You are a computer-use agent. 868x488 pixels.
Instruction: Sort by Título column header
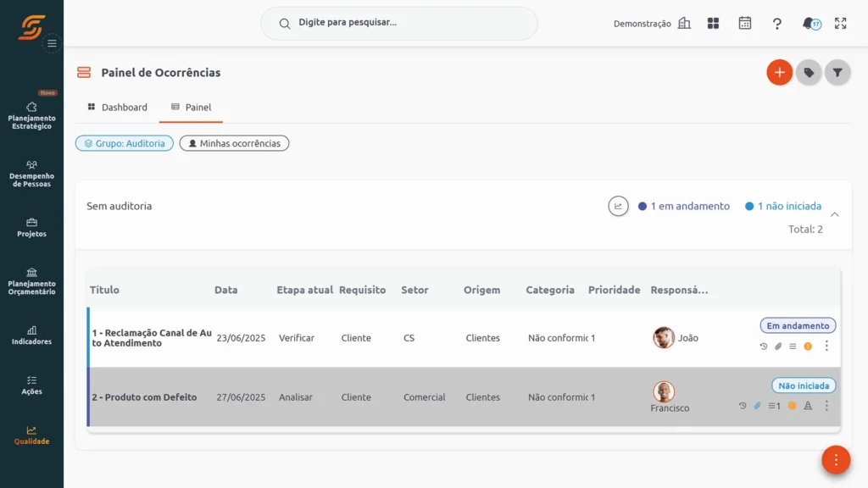104,290
